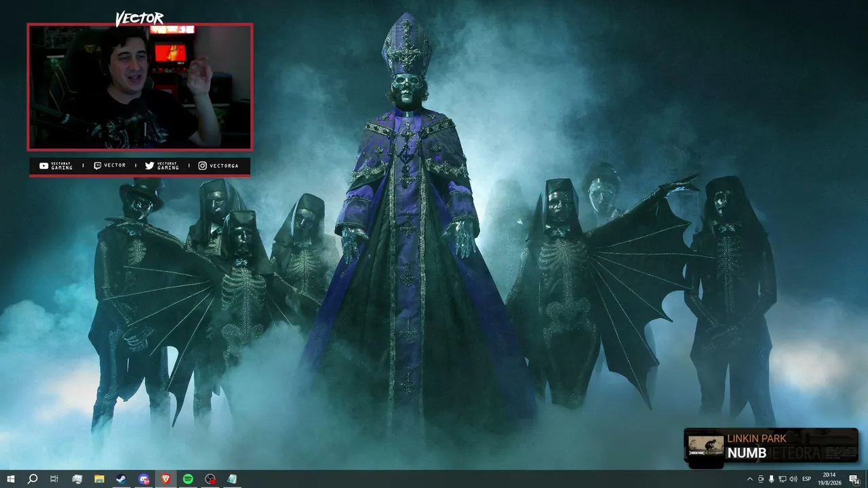
Task: Click the Meet Now camera tray icon
Action: click(761, 479)
